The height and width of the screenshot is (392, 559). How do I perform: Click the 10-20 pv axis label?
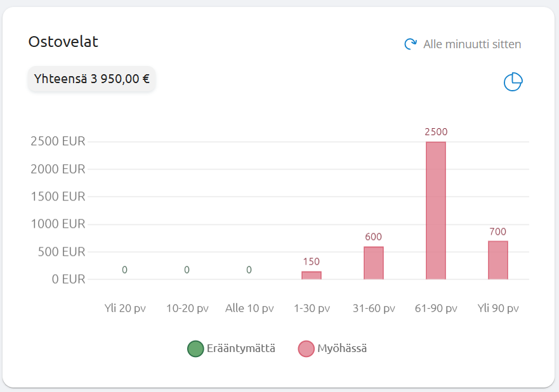(188, 308)
